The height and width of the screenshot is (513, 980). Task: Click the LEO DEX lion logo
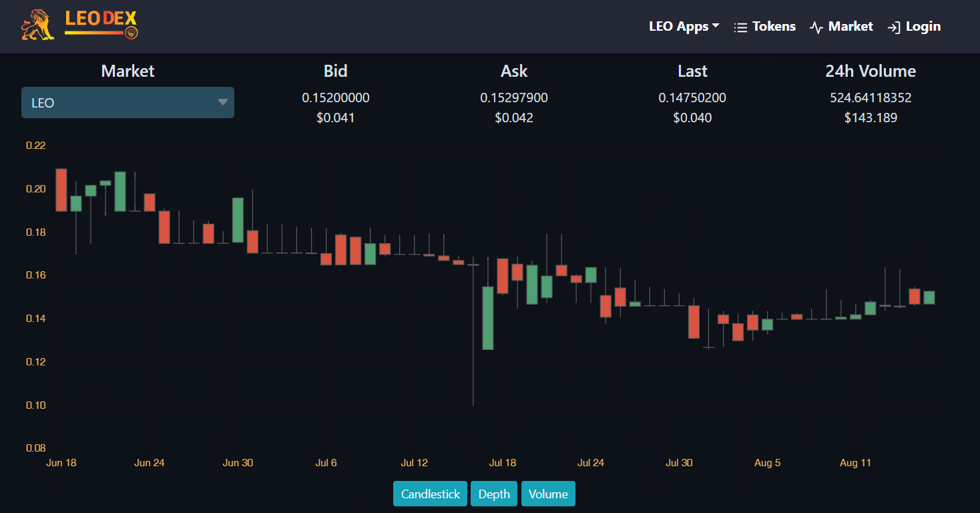click(80, 25)
